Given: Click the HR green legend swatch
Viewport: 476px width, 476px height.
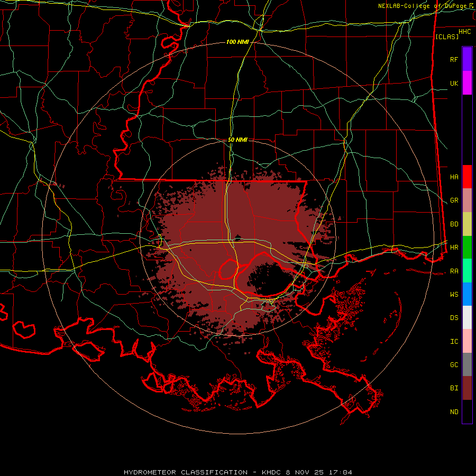Looking at the screenshot, I should coord(467,247).
